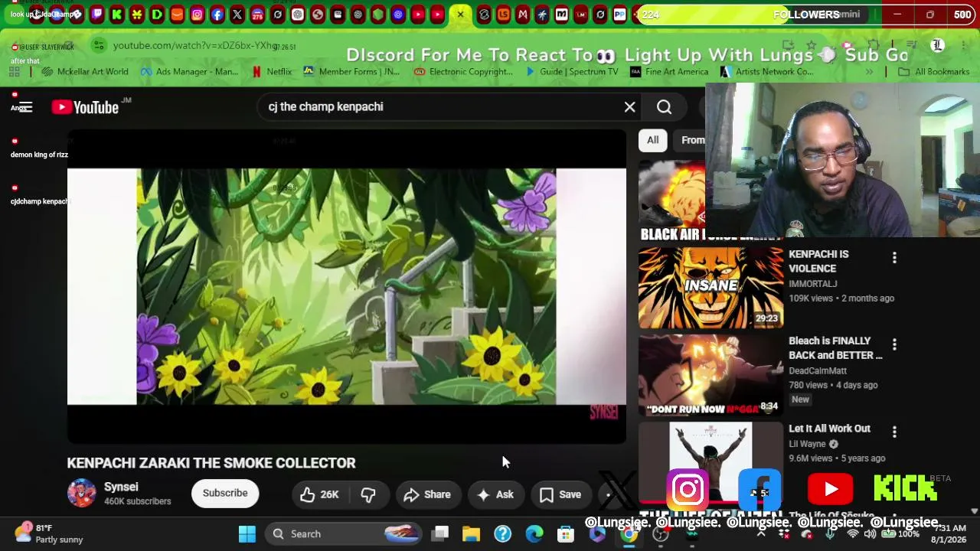The image size is (980, 551).
Task: Open the Artists Network bookmark
Action: 767,72
